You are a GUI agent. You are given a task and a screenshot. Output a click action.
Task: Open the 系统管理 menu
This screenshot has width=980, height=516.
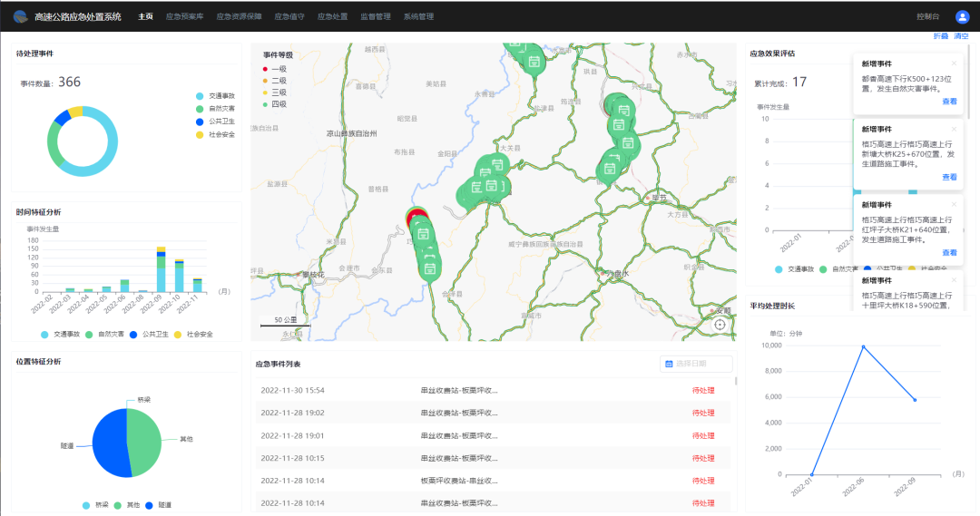click(418, 16)
